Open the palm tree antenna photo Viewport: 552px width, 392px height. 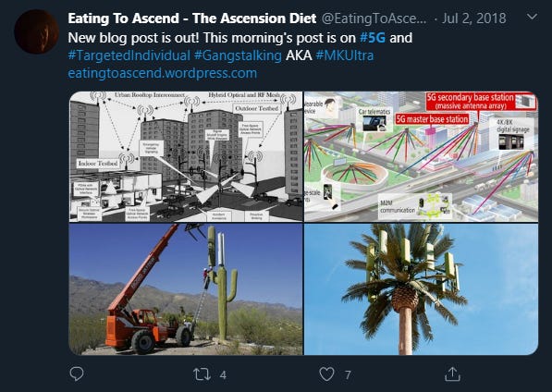pyautogui.click(x=421, y=289)
